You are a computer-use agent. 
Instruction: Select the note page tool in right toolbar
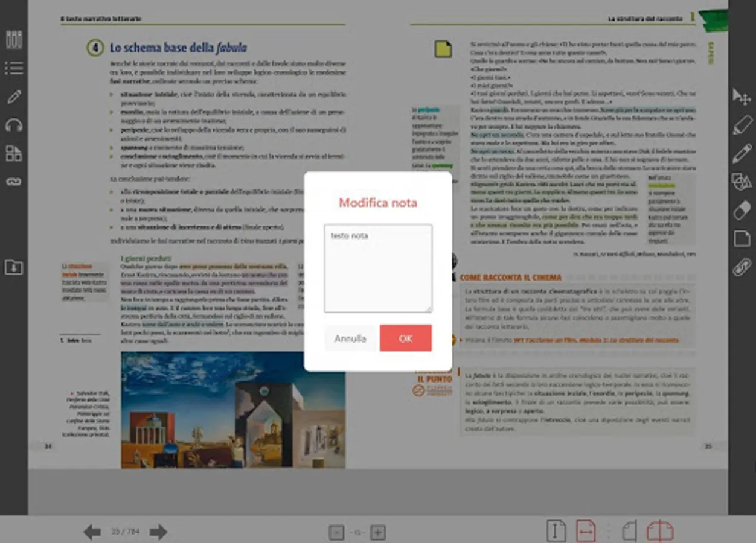(x=742, y=238)
